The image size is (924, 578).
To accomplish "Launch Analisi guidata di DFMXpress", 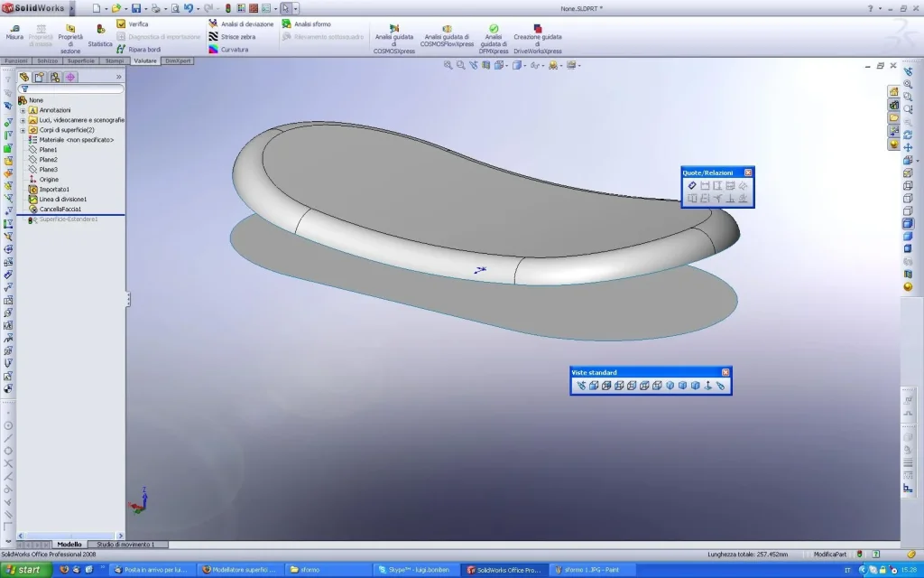I will [x=494, y=38].
